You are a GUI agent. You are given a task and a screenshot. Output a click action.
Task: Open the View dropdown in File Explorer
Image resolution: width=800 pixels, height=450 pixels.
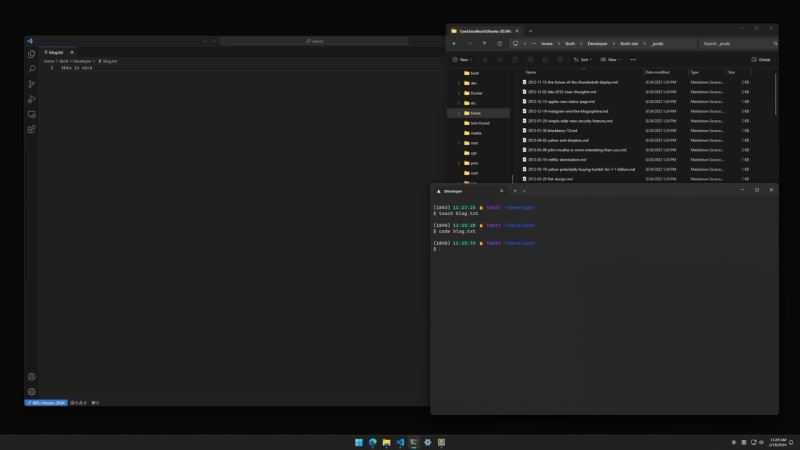[612, 60]
